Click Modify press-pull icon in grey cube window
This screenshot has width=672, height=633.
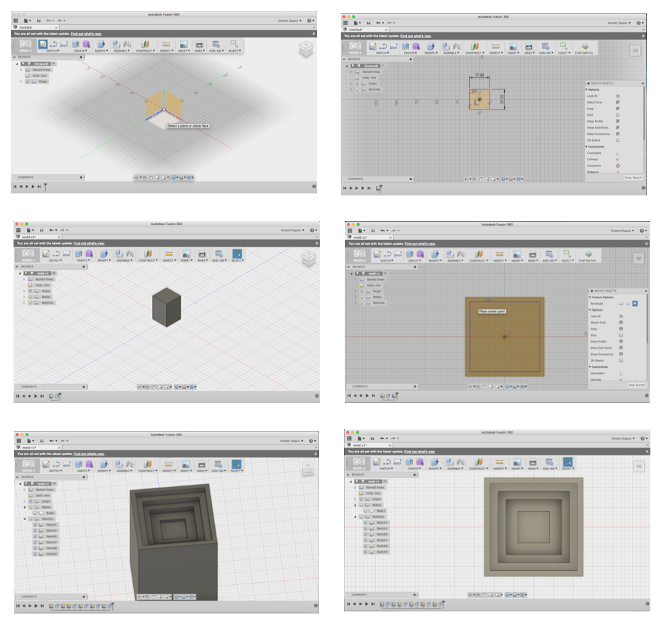[x=103, y=254]
